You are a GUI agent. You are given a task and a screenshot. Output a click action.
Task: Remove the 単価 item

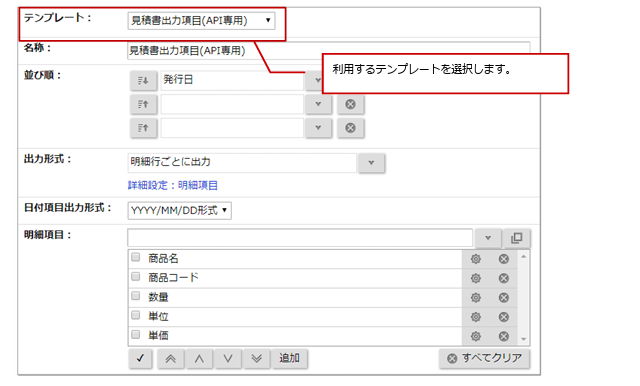pyautogui.click(x=504, y=336)
